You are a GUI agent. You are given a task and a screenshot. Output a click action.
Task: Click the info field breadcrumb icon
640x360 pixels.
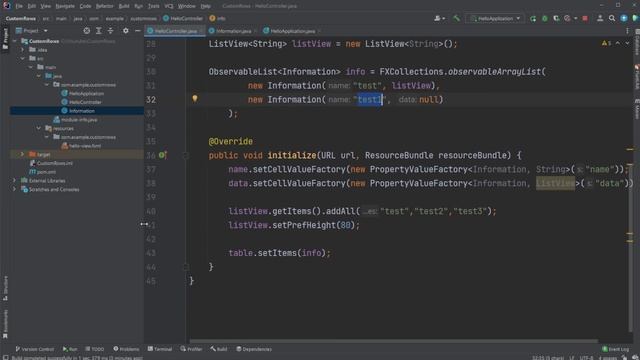(x=212, y=18)
